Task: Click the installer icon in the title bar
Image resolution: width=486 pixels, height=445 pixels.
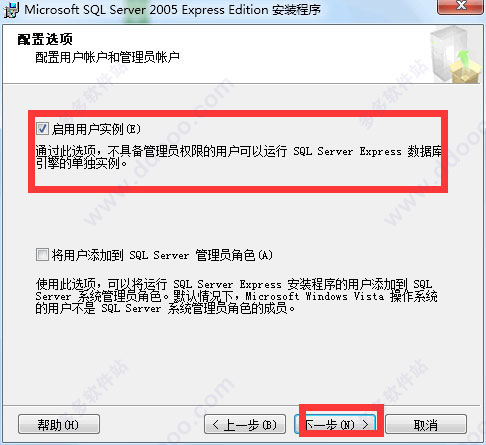Action: tap(11, 9)
